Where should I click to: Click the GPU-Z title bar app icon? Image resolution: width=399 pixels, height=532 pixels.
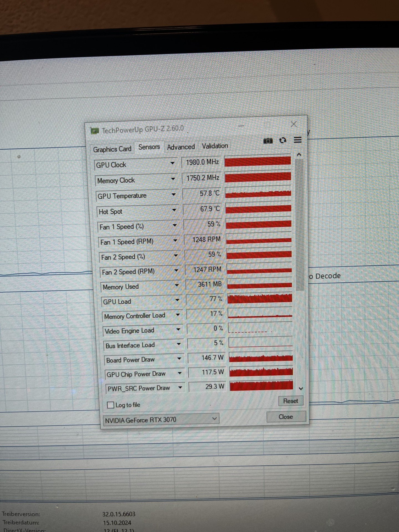click(95, 131)
